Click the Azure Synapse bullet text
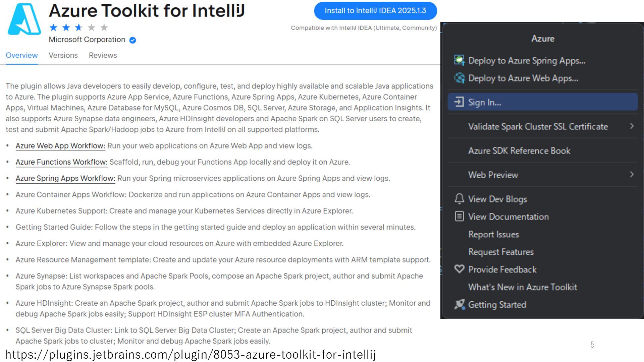Image resolution: width=644 pixels, height=362 pixels. pyautogui.click(x=219, y=281)
